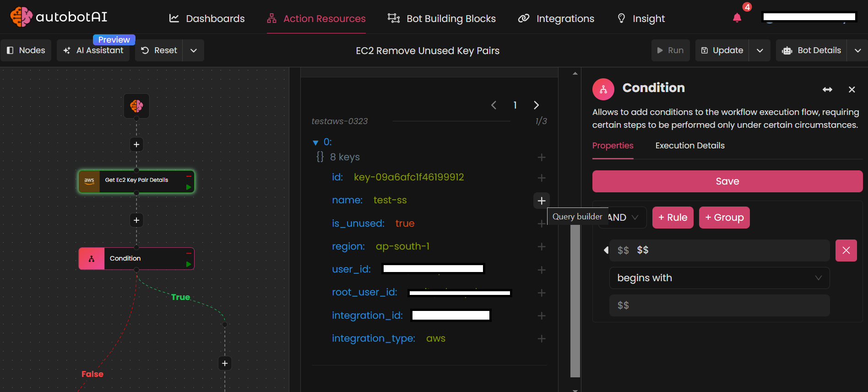Viewport: 868px width, 392px height.
Task: Click the Reset button
Action: click(x=159, y=50)
